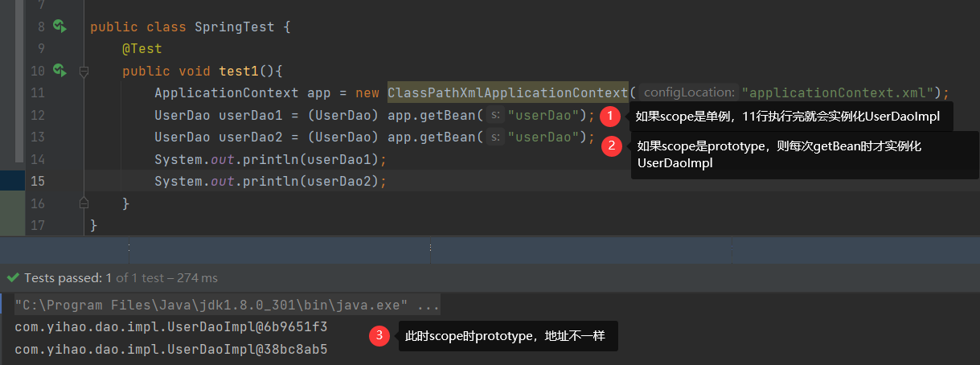Click the configLocation parameter hint
Viewport: 980px width, 365px height.
[689, 93]
